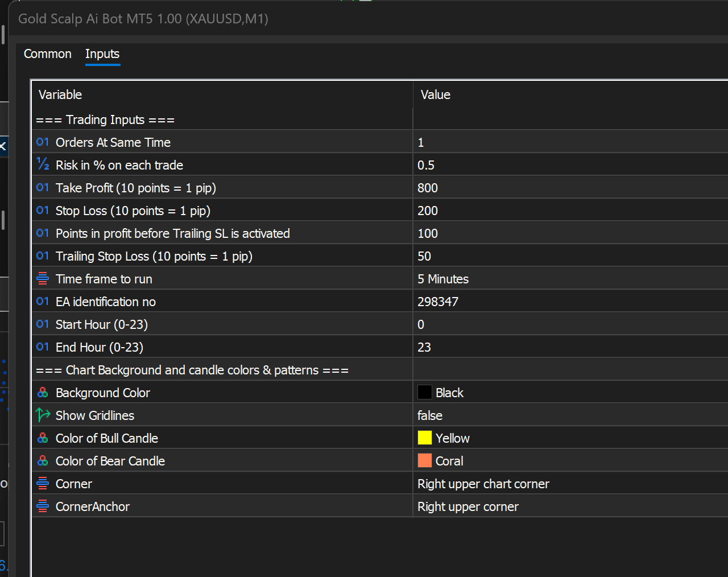This screenshot has width=728, height=577.
Task: Toggle Show Gridlines false value
Action: 430,415
